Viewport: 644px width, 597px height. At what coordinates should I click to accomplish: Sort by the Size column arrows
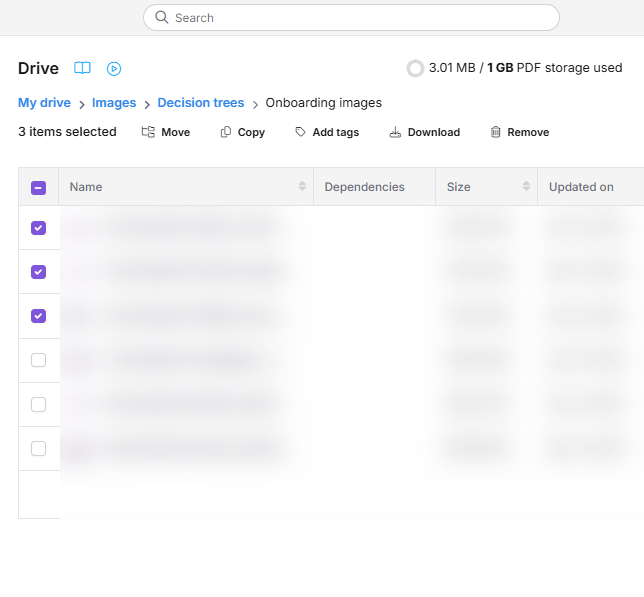pyautogui.click(x=526, y=186)
